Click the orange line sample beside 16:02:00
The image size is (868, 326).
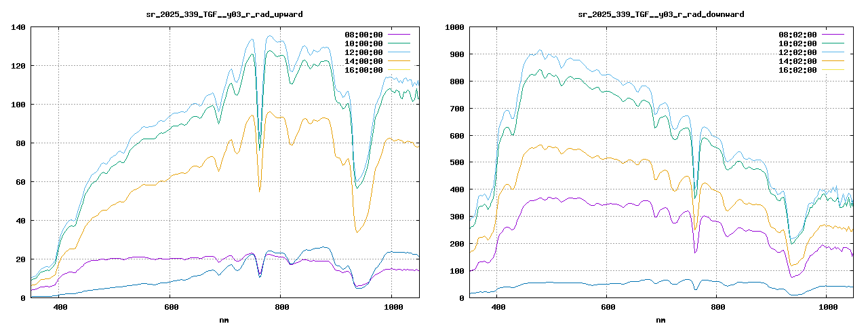[x=833, y=70]
